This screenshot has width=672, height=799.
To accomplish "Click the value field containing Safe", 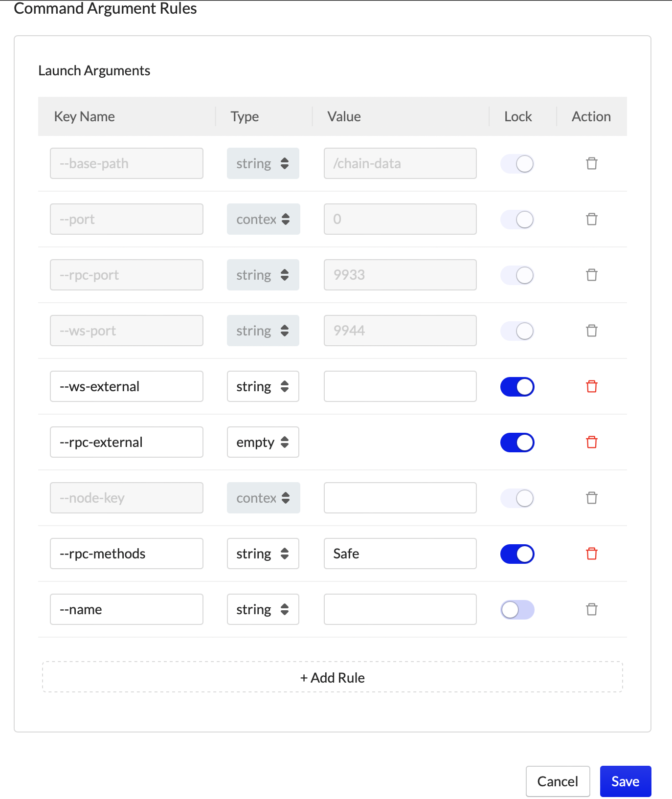I will (400, 554).
